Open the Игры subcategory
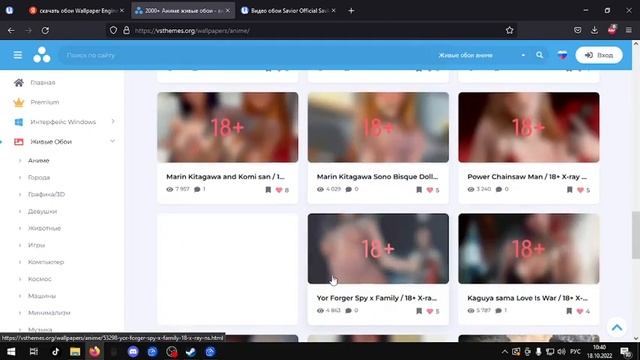The image size is (640, 360). tap(36, 245)
